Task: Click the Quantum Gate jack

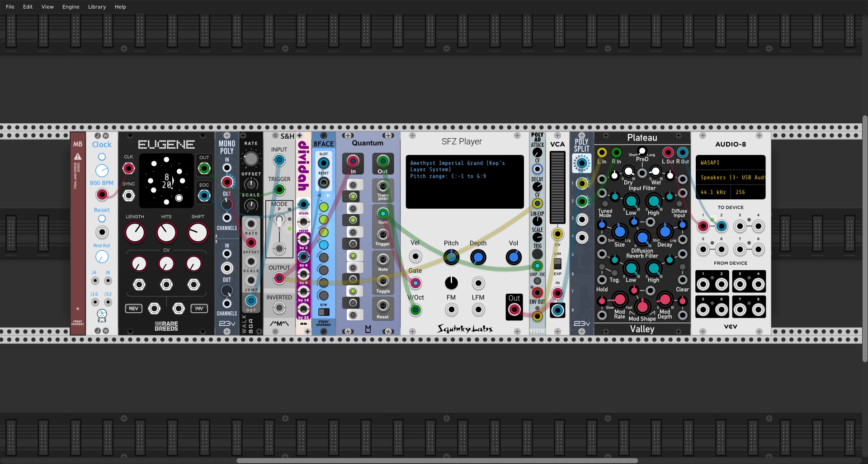Action: (383, 213)
